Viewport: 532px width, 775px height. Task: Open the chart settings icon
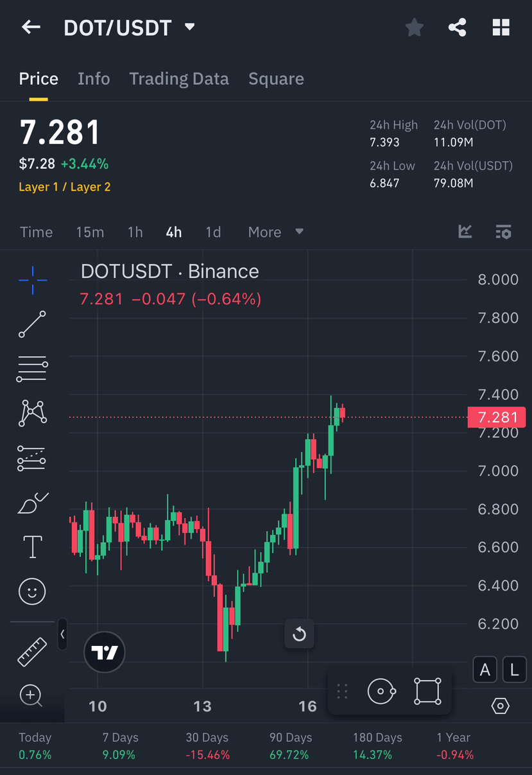(x=504, y=232)
